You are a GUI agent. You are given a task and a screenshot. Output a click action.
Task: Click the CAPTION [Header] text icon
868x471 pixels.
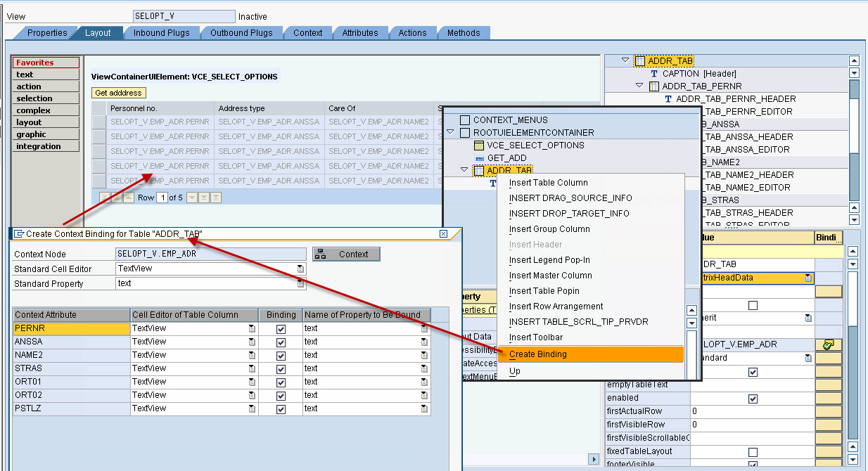pos(654,74)
